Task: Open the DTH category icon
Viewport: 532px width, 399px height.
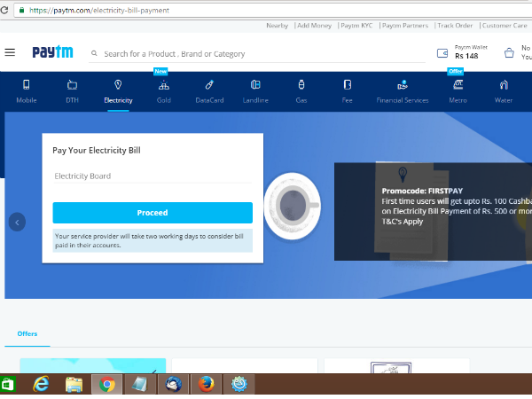Action: [72, 85]
